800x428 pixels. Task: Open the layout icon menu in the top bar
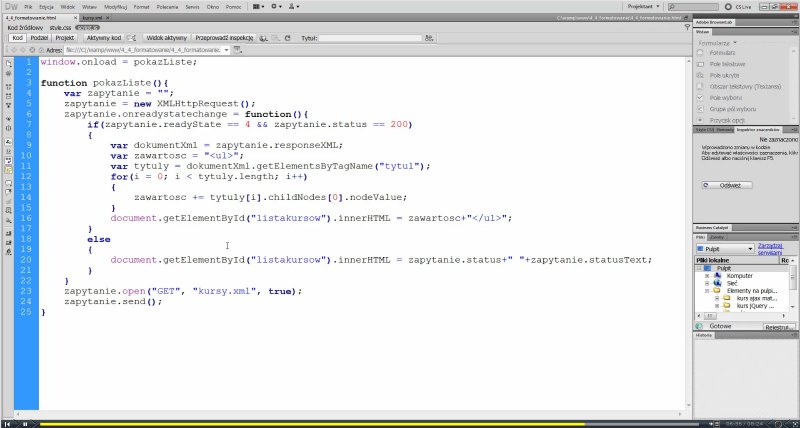260,6
